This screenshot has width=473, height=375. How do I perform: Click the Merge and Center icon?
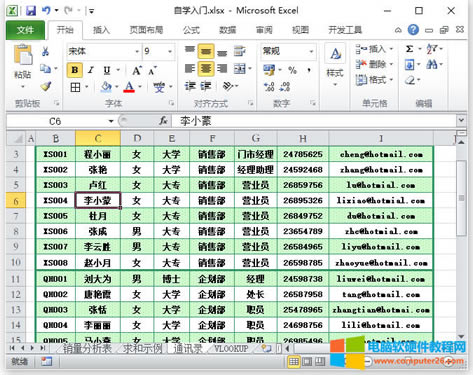point(240,69)
